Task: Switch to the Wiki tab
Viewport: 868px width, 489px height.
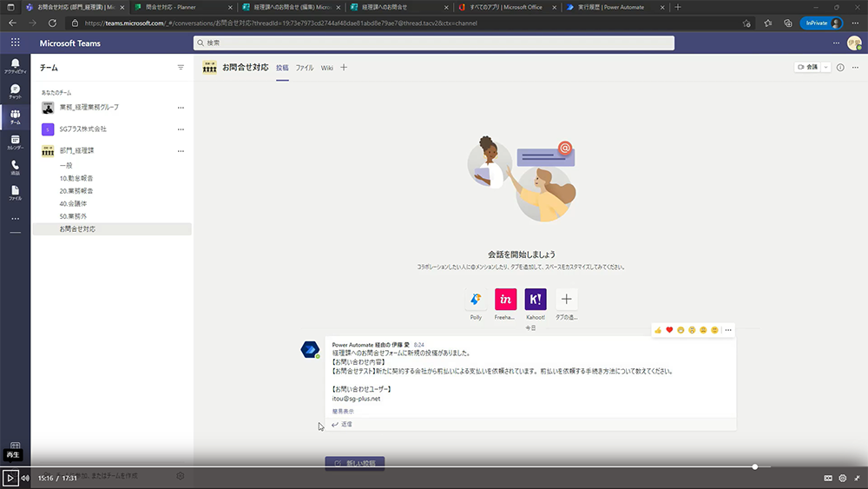Action: 327,68
